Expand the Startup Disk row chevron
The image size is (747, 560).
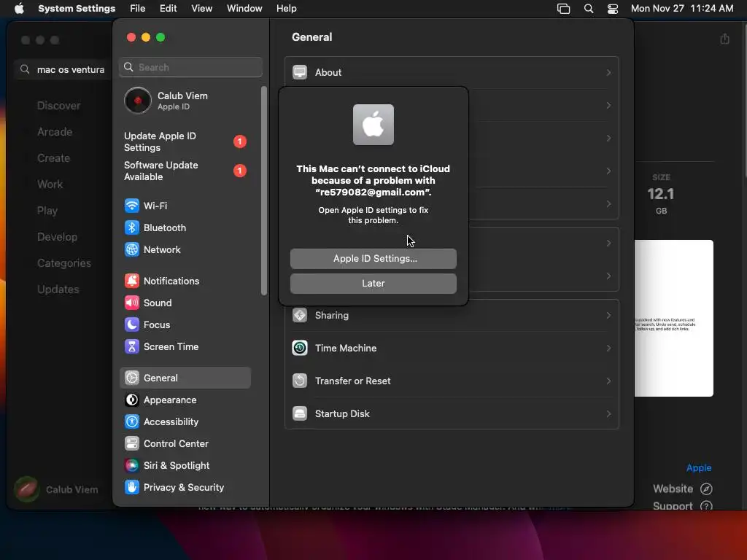click(x=609, y=414)
